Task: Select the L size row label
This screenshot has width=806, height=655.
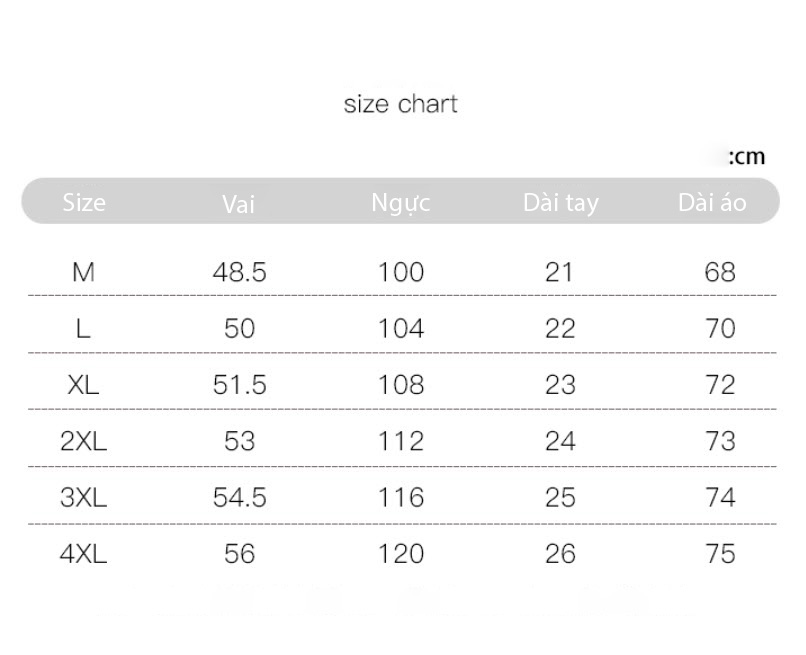Action: click(x=83, y=329)
